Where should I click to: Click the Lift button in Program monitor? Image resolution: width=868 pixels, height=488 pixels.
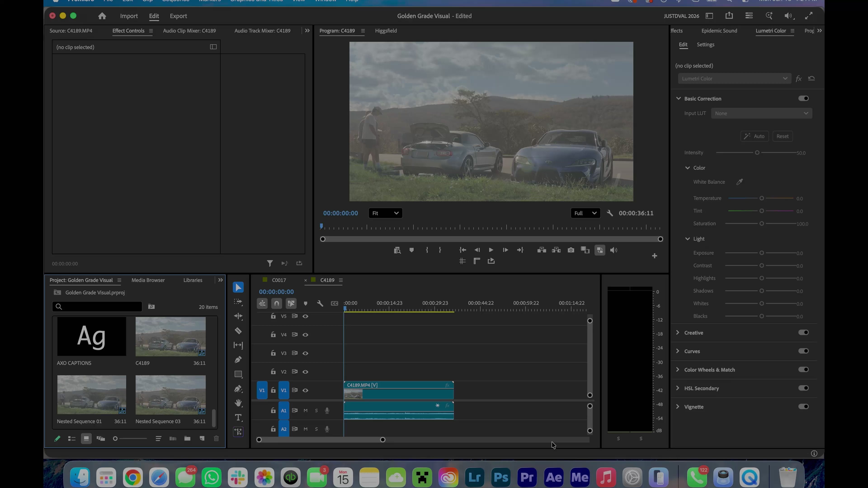point(542,250)
